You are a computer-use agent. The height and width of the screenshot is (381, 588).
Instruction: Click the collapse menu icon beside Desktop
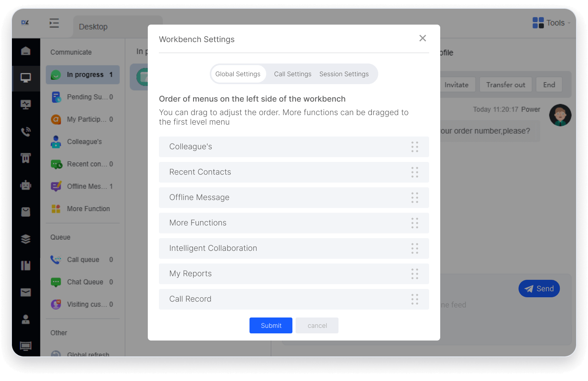coord(54,23)
